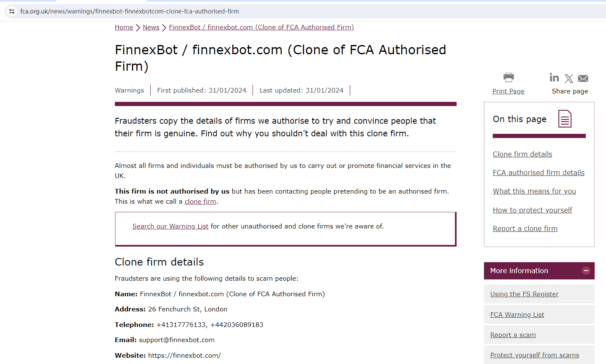Open the News breadcrumb link
The image size is (606, 364).
(x=151, y=27)
